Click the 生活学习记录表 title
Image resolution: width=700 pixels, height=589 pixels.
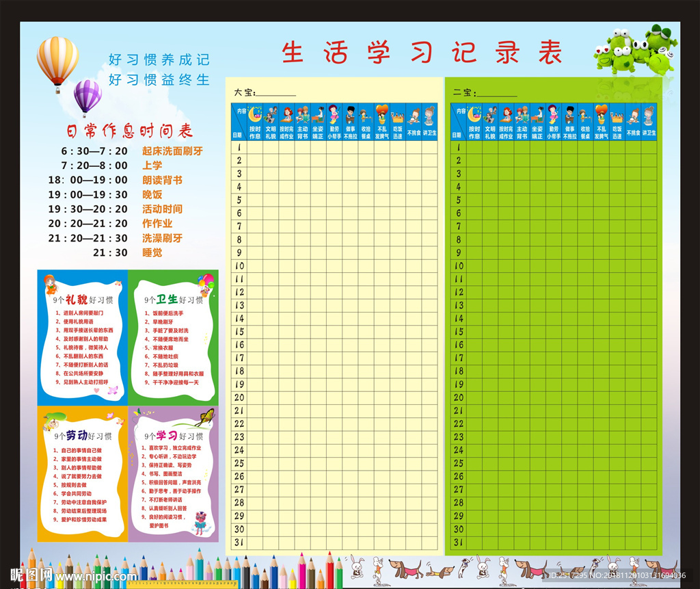[422, 52]
